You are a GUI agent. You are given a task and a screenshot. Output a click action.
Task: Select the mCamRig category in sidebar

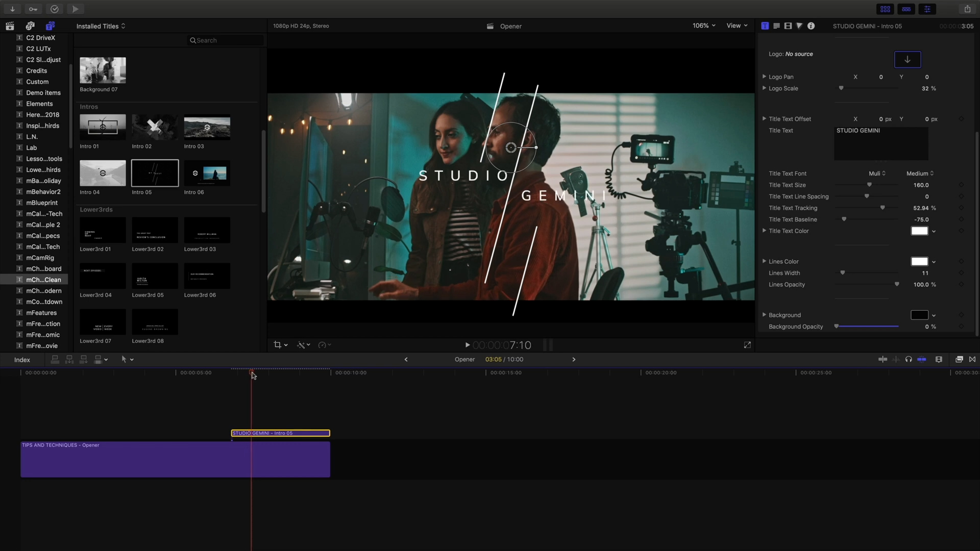[x=40, y=258]
